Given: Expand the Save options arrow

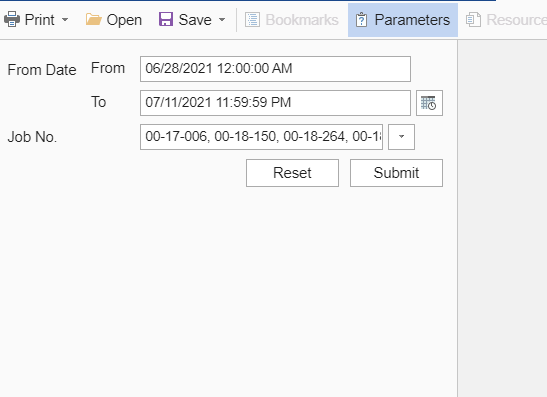Looking at the screenshot, I should pos(222,20).
